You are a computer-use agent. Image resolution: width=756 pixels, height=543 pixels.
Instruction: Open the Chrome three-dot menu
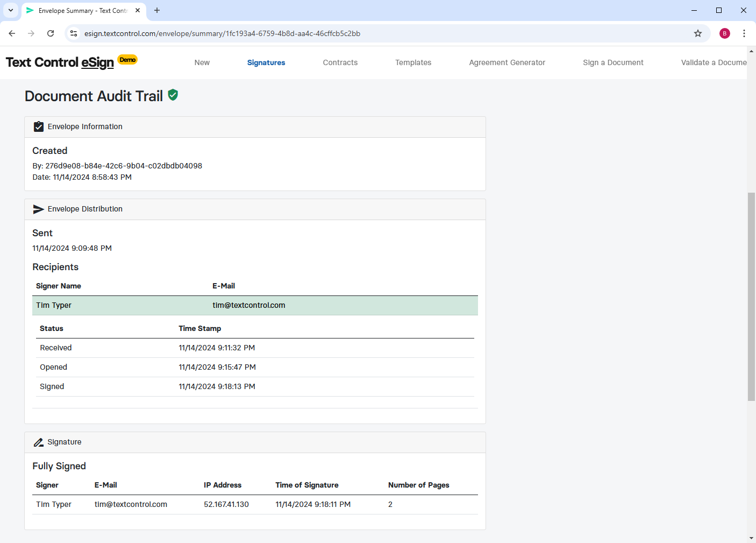coord(744,33)
